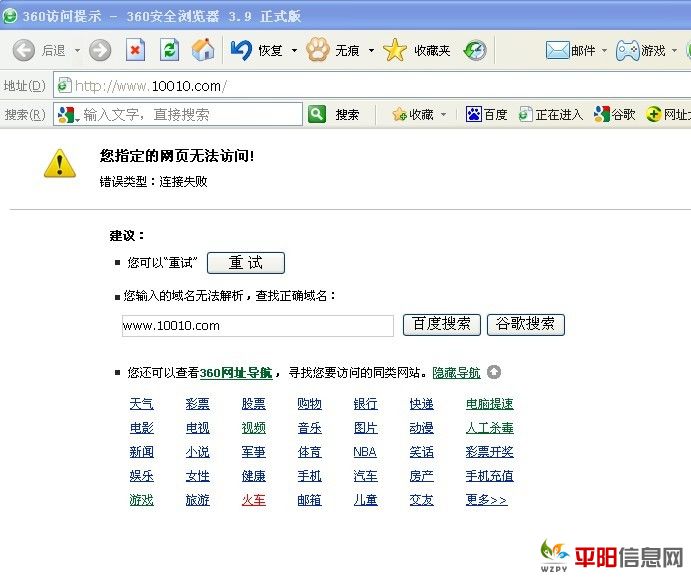Open the 游戏 gamepad icon
The image size is (691, 581).
pos(628,50)
